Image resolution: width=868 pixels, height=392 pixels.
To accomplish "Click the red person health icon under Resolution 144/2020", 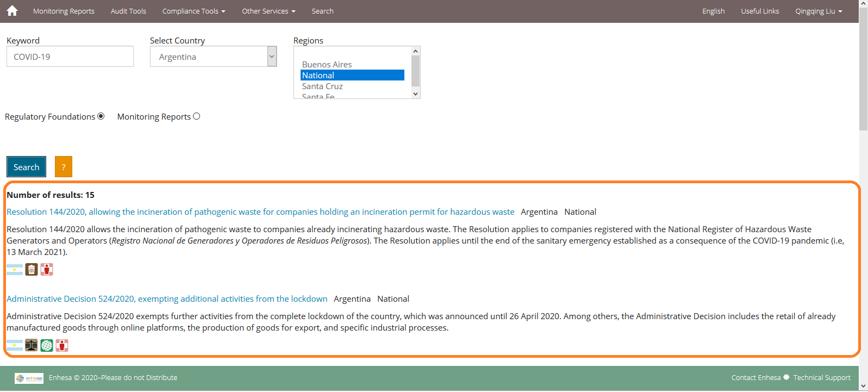I will tap(47, 270).
